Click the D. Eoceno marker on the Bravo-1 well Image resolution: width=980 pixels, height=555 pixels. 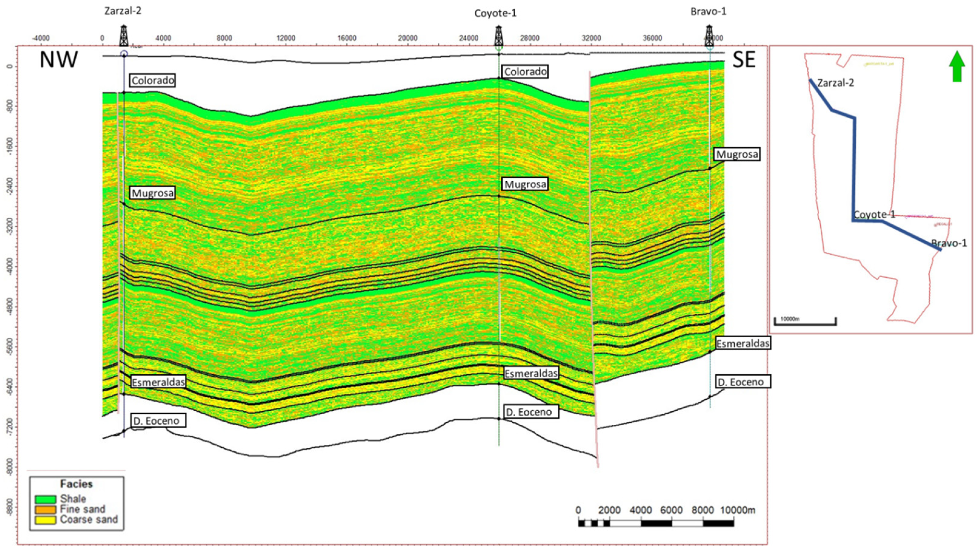709,397
